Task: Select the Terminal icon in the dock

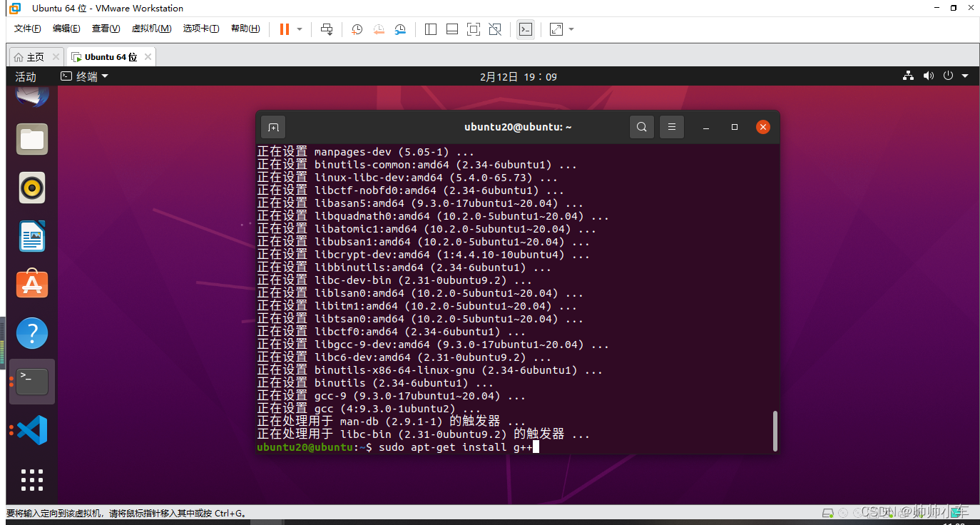Action: 32,382
